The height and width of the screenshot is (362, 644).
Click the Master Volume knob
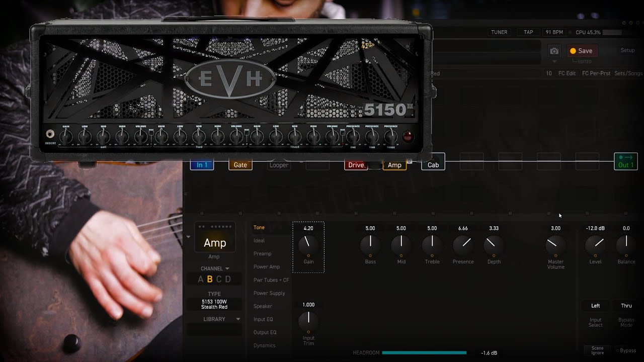click(555, 245)
